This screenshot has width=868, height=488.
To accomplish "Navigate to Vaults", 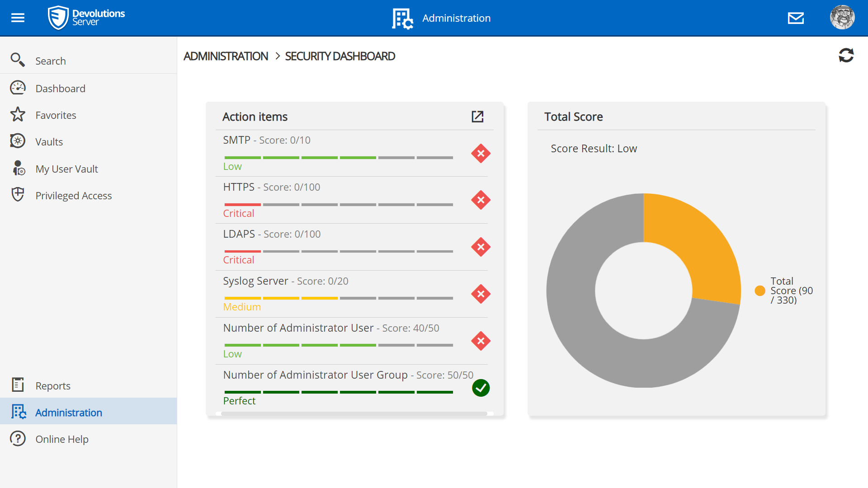I will [49, 142].
